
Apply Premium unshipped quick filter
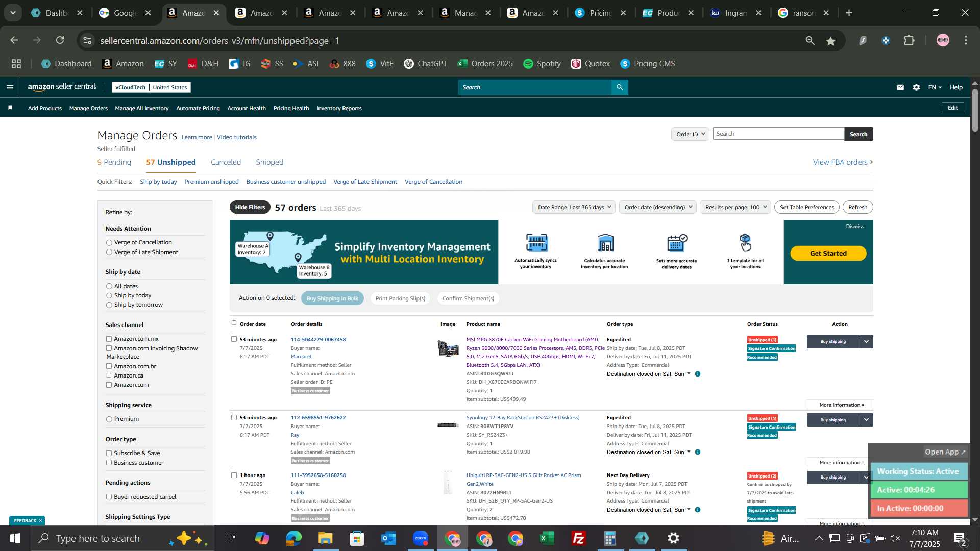click(211, 182)
